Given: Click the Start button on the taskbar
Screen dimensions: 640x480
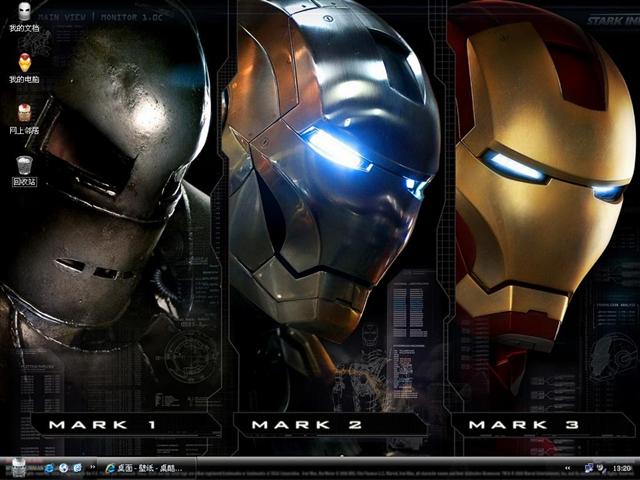Looking at the screenshot, I should click(20, 468).
